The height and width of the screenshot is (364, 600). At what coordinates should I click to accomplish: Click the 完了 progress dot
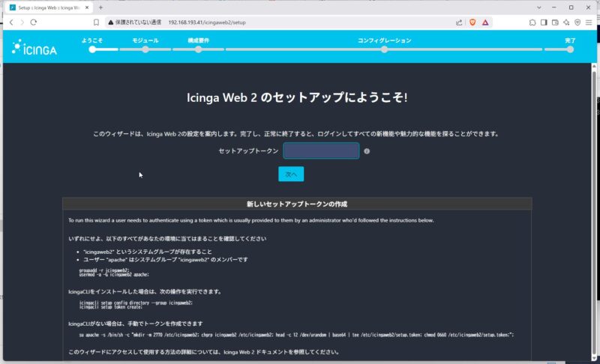point(570,49)
